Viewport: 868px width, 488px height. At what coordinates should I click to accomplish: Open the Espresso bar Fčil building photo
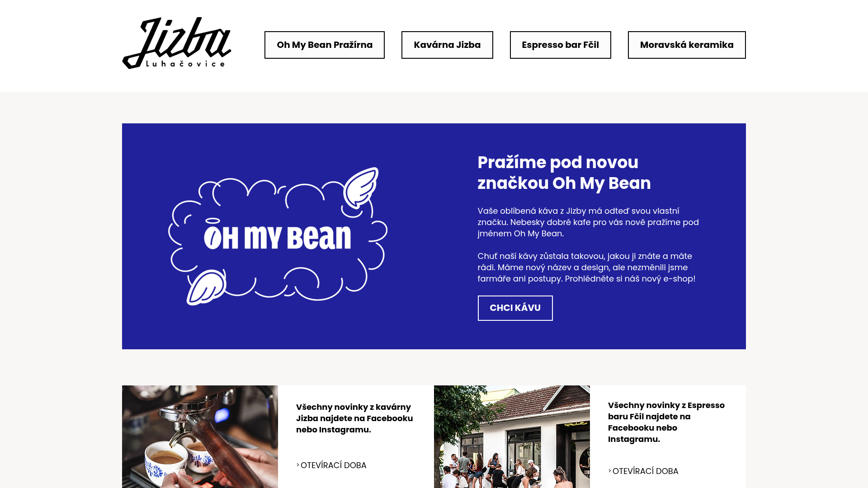coord(512,436)
